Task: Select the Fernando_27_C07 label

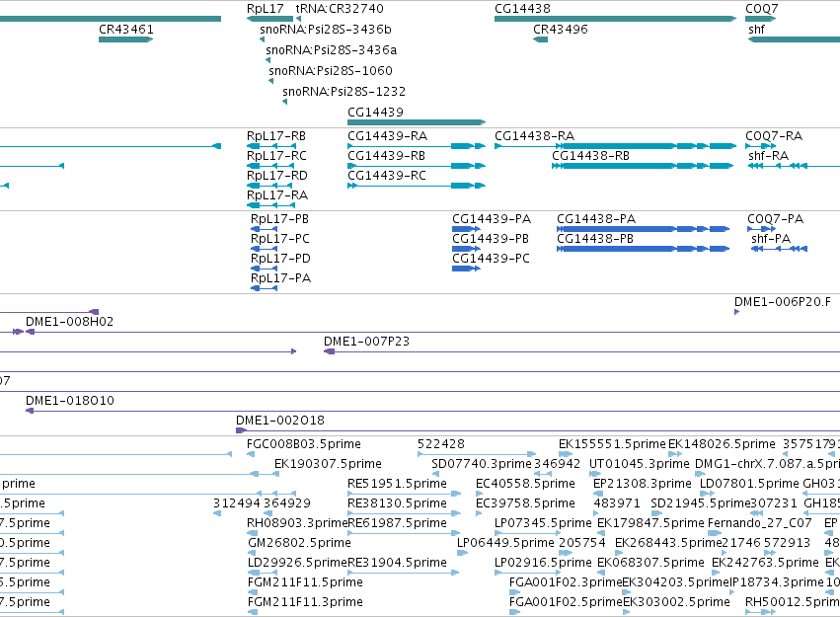Action: point(760,523)
